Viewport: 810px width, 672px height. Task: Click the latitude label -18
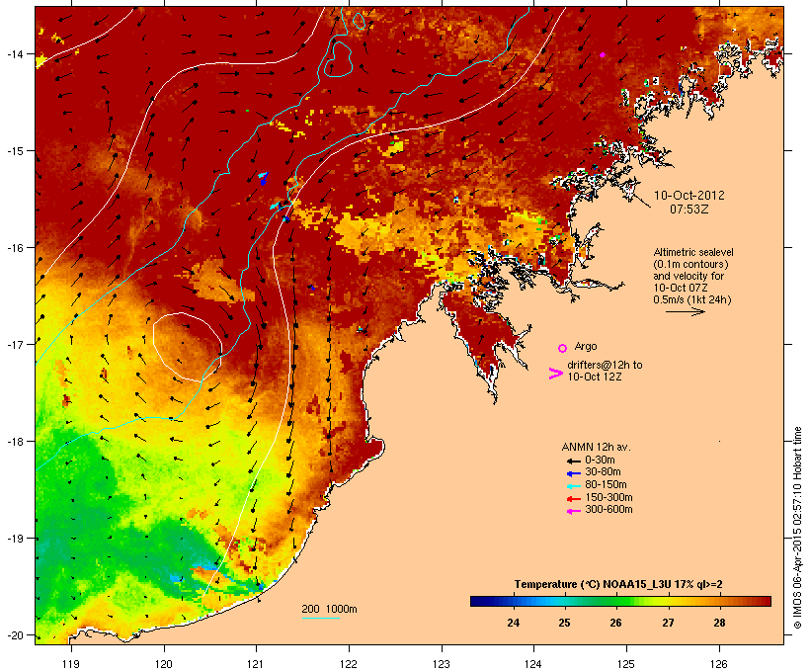tap(14, 442)
